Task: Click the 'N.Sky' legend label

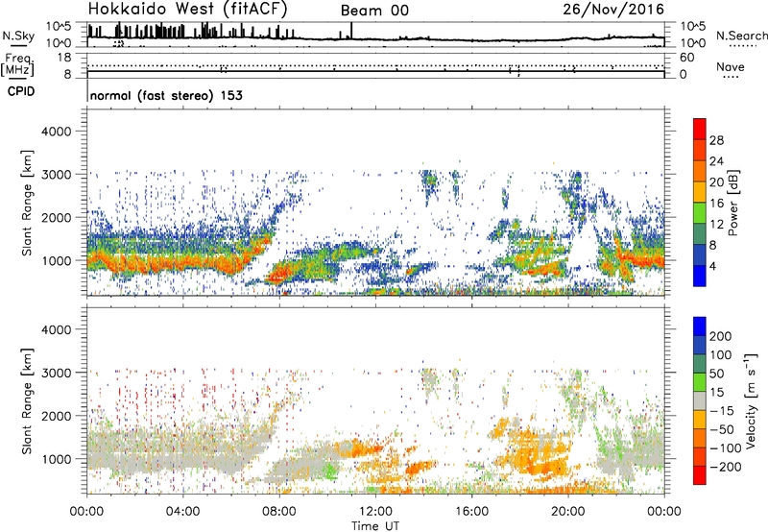Action: pyautogui.click(x=18, y=36)
